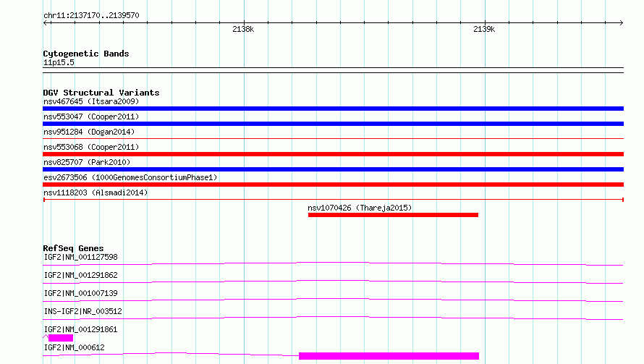Click the 2139k ruler tick label
This screenshot has height=364, width=644.
(484, 29)
